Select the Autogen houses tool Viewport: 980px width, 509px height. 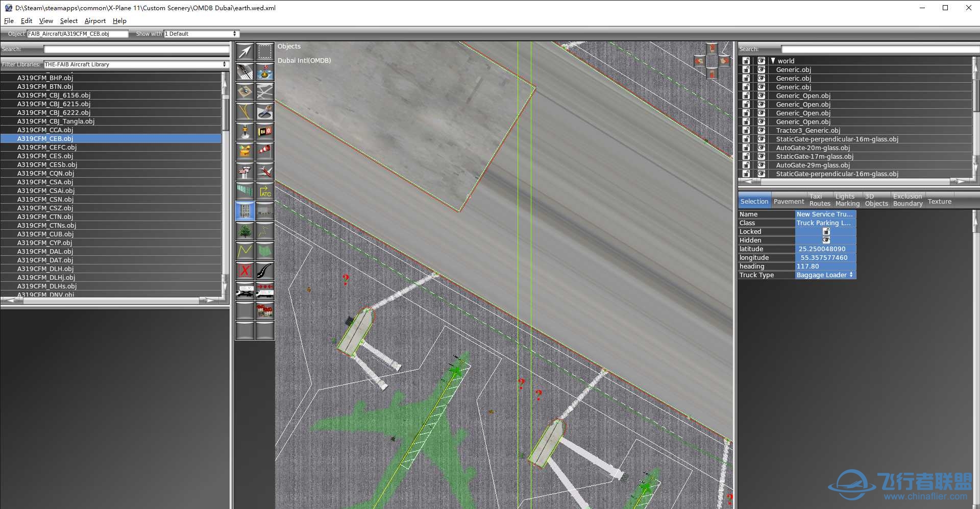click(x=265, y=310)
